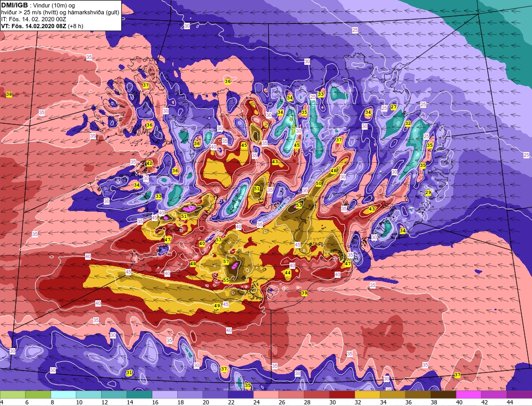Click the 'VT: Fös. 14.02.2020 08Z' valid time line
The height and width of the screenshot is (406, 532).
pos(42,26)
